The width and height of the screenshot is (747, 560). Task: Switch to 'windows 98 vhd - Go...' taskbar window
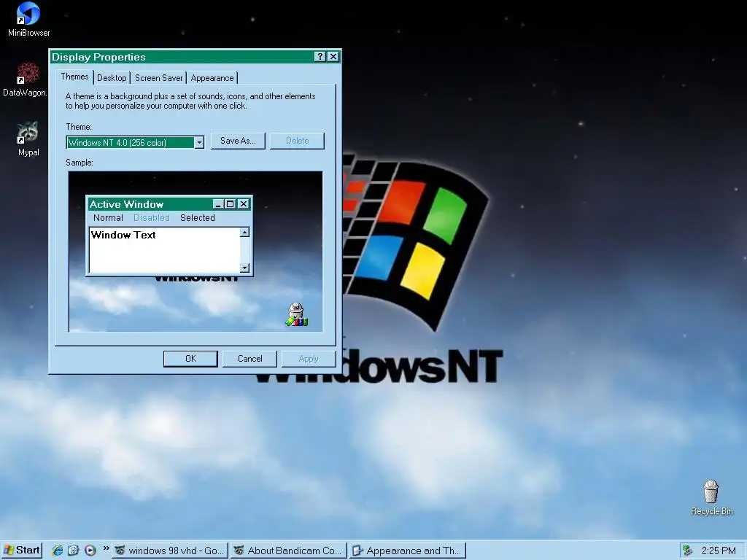pyautogui.click(x=169, y=551)
